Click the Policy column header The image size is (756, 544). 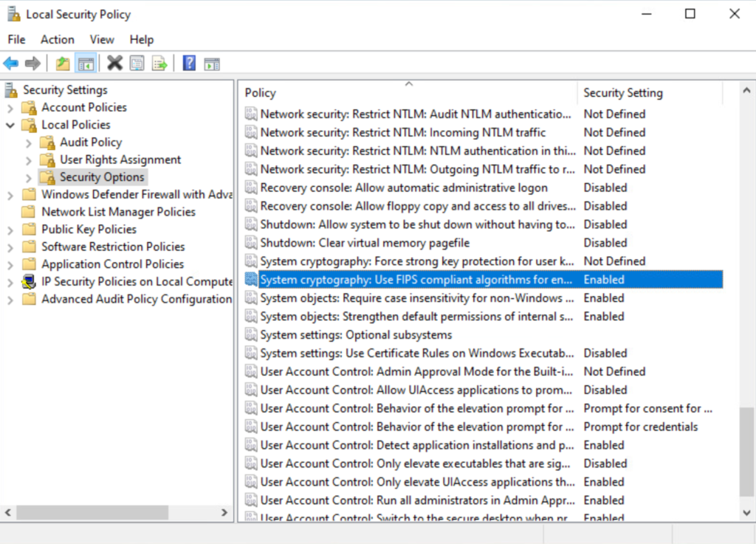[x=261, y=93]
